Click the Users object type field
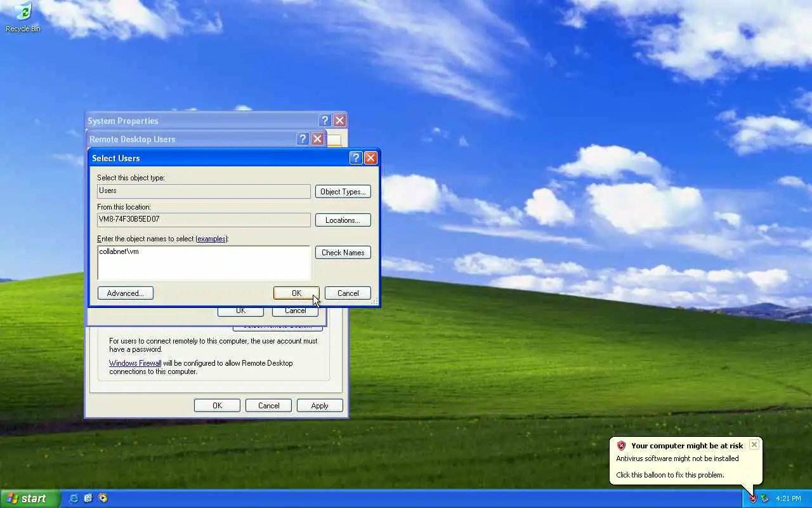Viewport: 812px width, 508px height. point(204,191)
